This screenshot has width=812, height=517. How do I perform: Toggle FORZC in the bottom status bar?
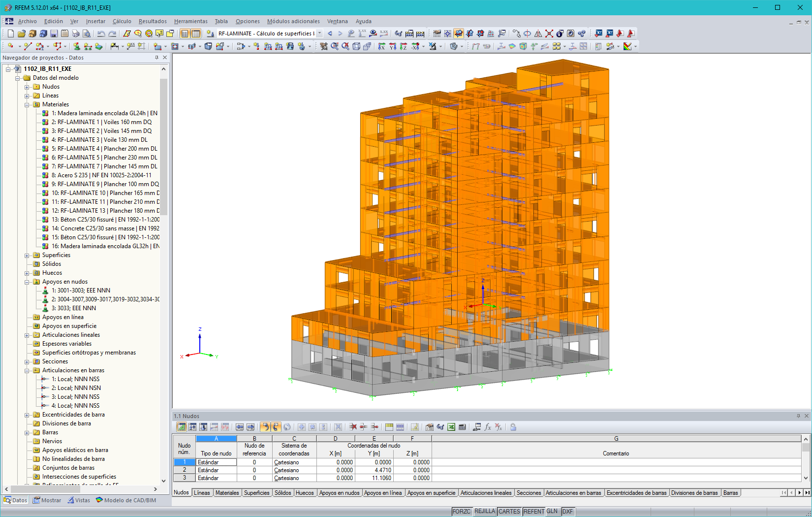(x=462, y=511)
